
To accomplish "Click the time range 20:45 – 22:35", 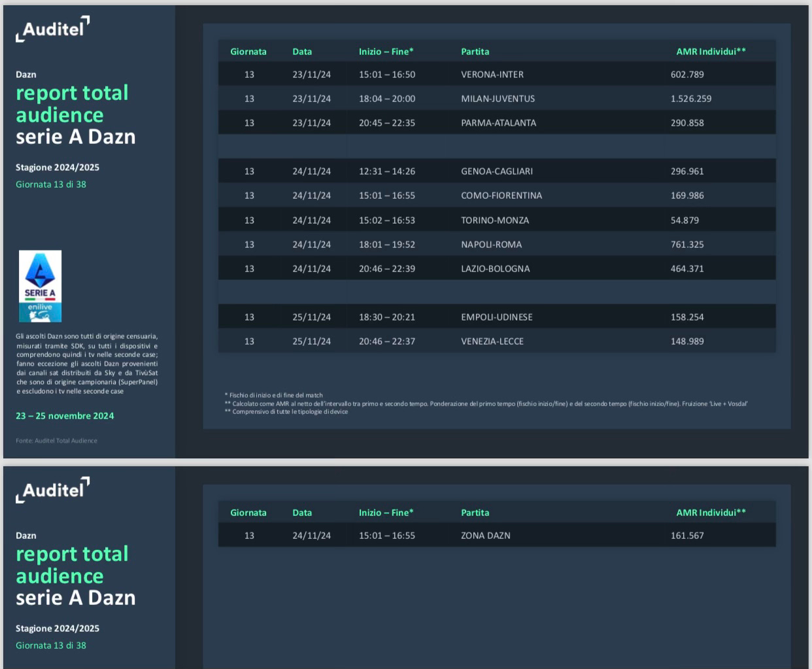I will (387, 123).
